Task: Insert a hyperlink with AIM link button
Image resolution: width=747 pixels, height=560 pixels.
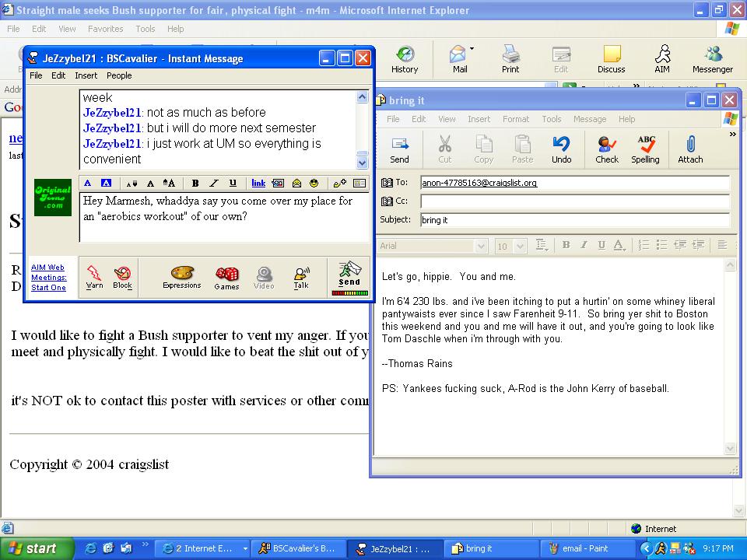Action: pos(258,184)
